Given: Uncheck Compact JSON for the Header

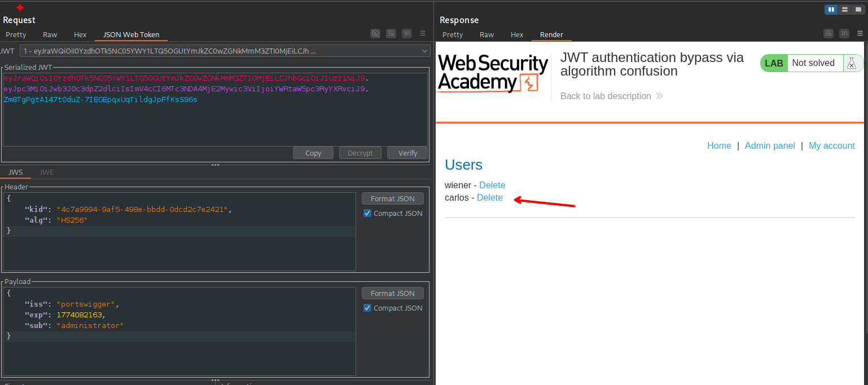Looking at the screenshot, I should pos(367,213).
